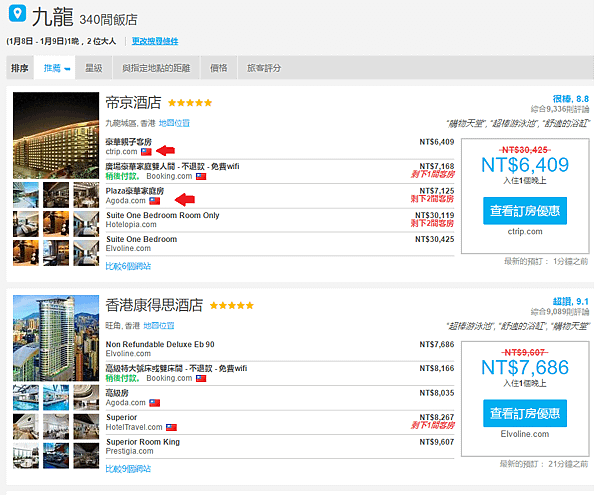Click the NT$30,119 price on Hotelopia.com row
The width and height of the screenshot is (600, 495).
[435, 215]
